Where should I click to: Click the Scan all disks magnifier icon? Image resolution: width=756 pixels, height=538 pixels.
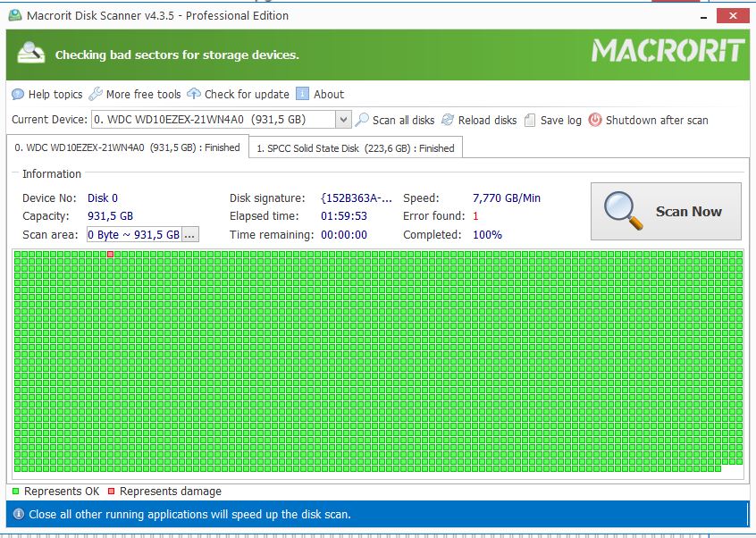pyautogui.click(x=362, y=120)
